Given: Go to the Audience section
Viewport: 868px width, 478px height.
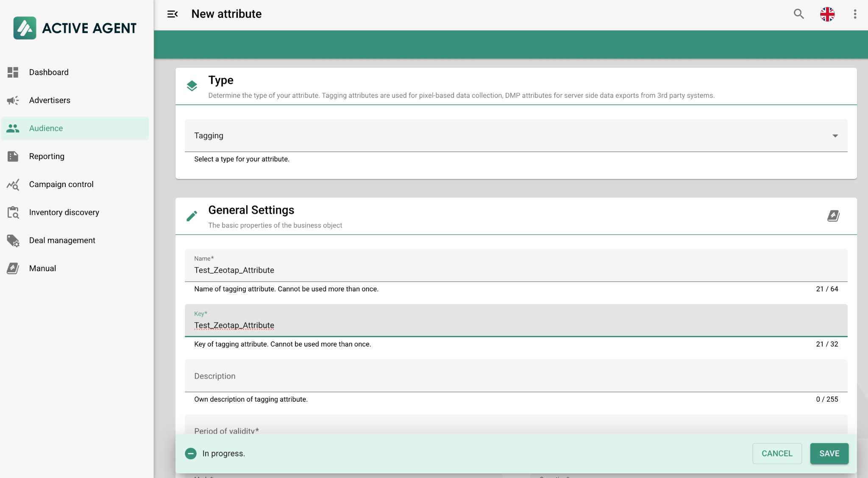Looking at the screenshot, I should tap(46, 128).
